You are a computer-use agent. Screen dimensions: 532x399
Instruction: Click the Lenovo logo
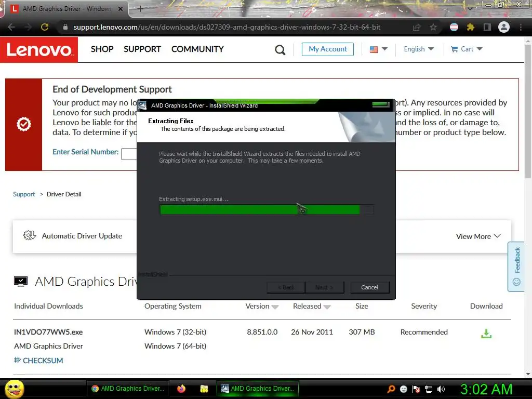coord(39,50)
